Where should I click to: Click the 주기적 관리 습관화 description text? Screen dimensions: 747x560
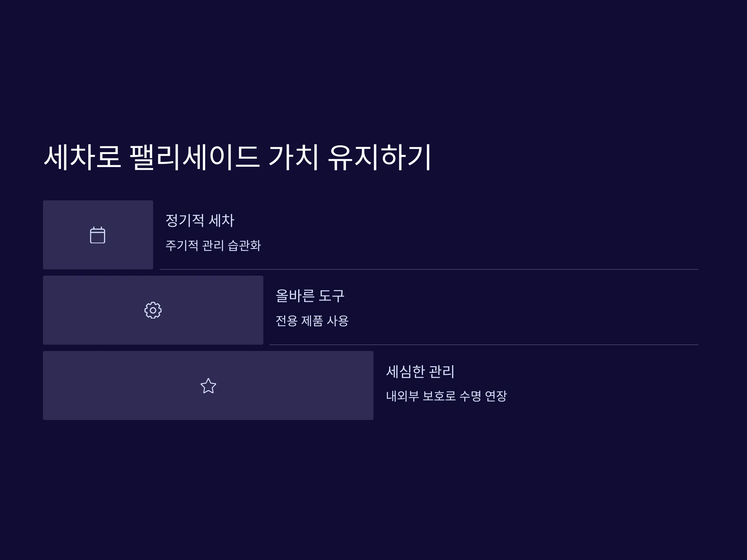(x=213, y=245)
